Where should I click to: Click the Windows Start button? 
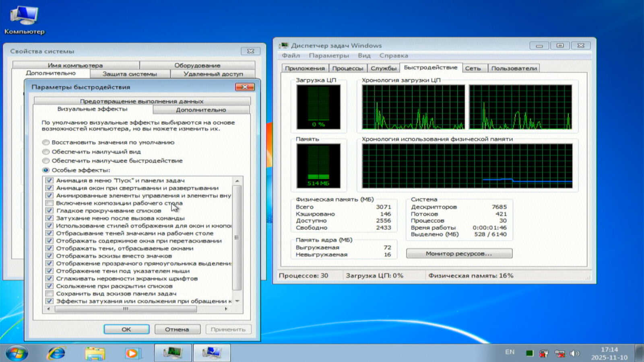17,353
